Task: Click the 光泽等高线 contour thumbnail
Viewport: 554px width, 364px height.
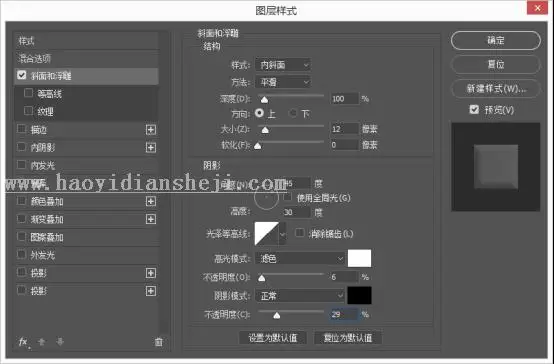Action: point(267,234)
